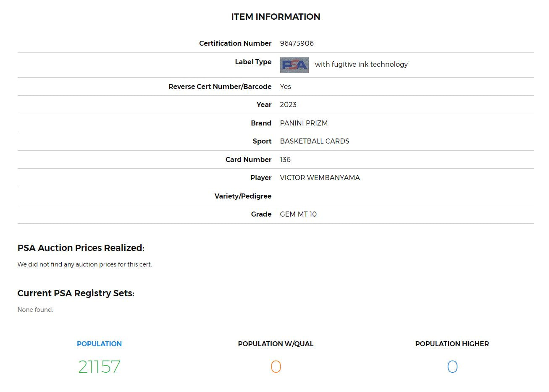Viewport: 549px width, 392px height.
Task: Open the POPULATION link heading
Action: (x=99, y=344)
